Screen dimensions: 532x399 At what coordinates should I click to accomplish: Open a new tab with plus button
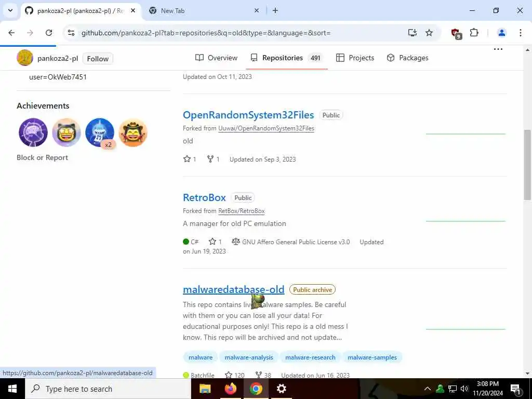tap(275, 10)
